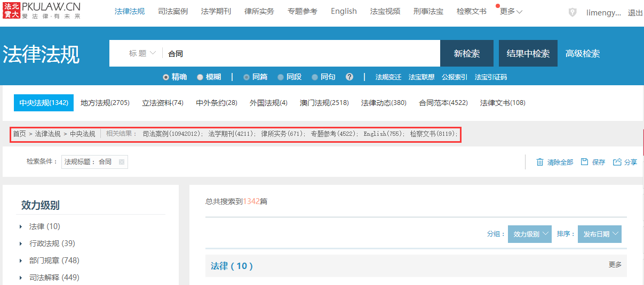644x285 pixels.
Task: Switch to 合同范本(4522) tab
Action: point(443,103)
